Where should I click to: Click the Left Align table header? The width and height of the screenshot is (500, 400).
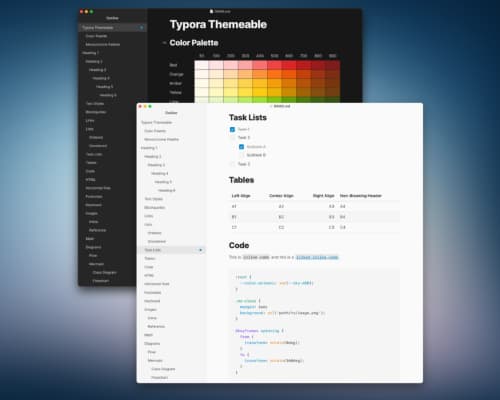[241, 196]
